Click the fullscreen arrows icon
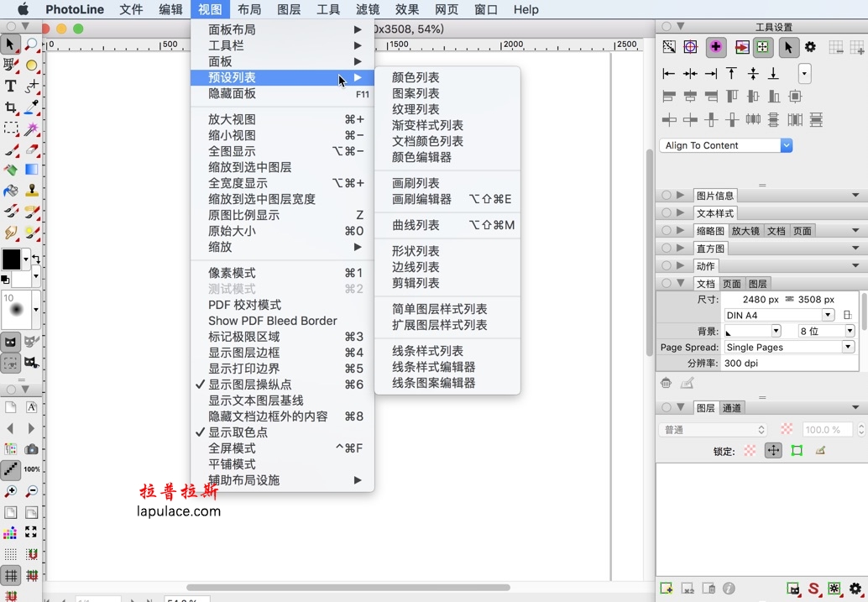The height and width of the screenshot is (602, 868). (x=31, y=532)
